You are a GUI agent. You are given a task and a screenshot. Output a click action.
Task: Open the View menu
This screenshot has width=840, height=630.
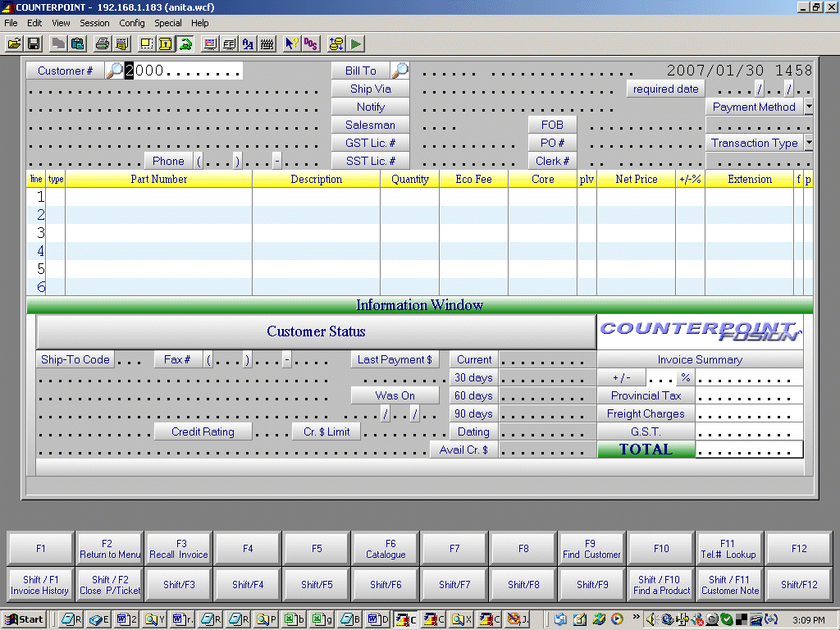pos(61,23)
